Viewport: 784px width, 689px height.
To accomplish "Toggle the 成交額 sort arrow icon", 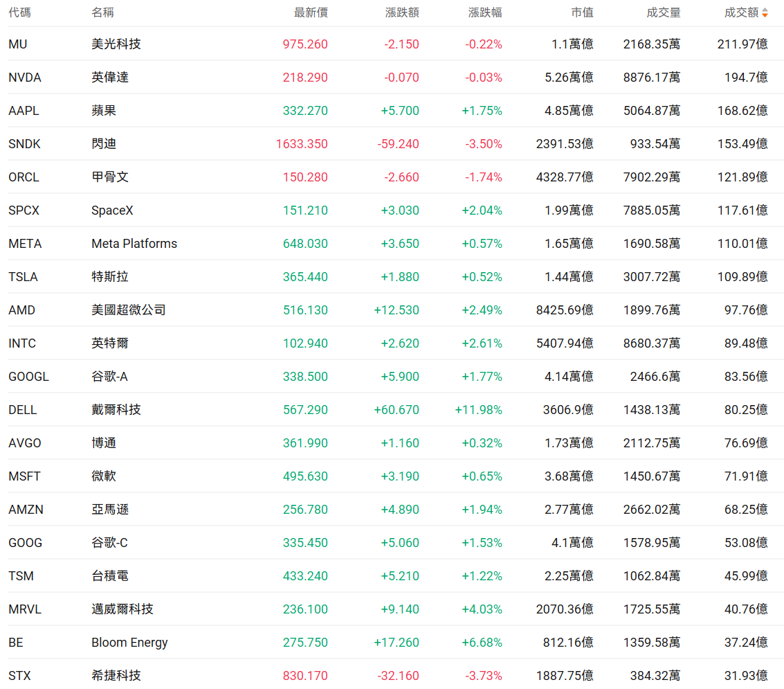I will 765,13.
